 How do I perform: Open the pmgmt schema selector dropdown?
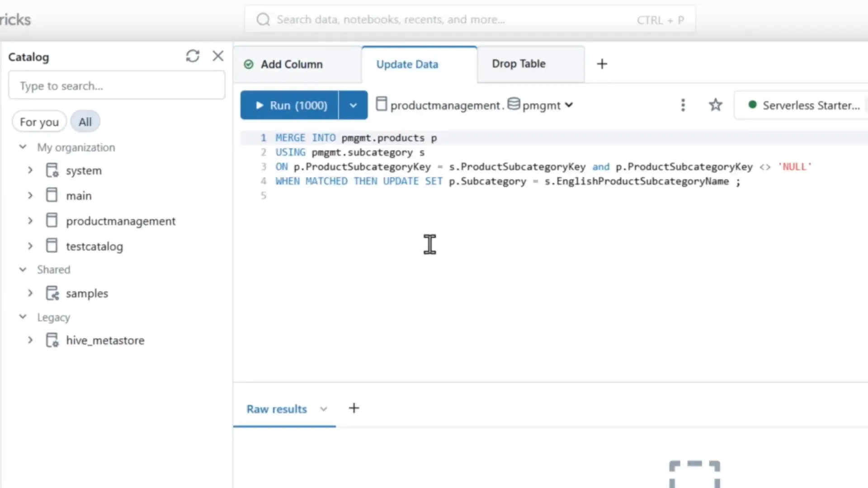[x=569, y=105]
